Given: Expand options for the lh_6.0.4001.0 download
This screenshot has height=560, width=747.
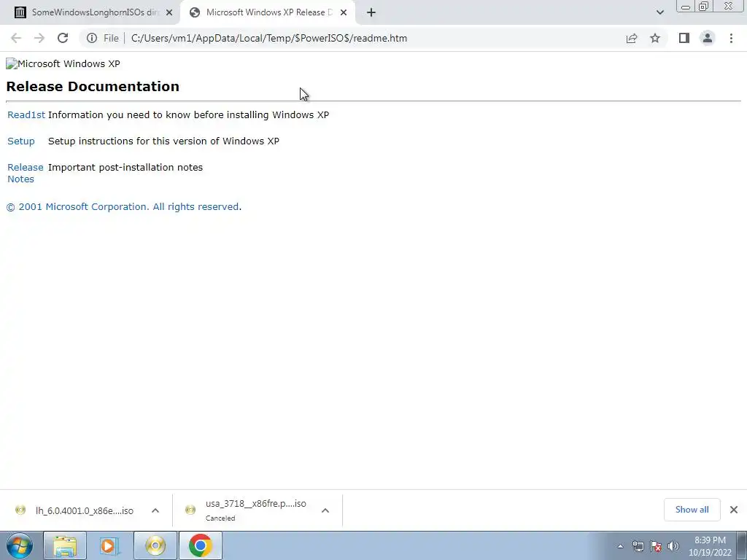Looking at the screenshot, I should click(155, 510).
